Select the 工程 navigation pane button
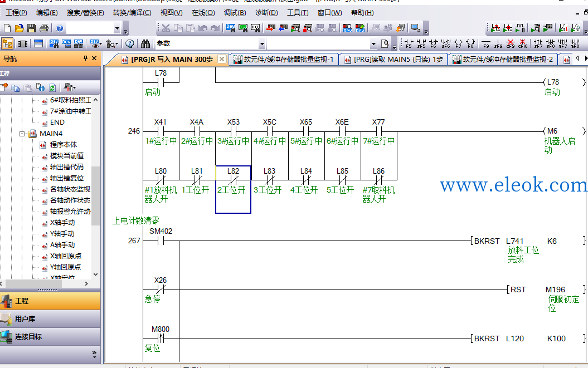 pyautogui.click(x=50, y=301)
